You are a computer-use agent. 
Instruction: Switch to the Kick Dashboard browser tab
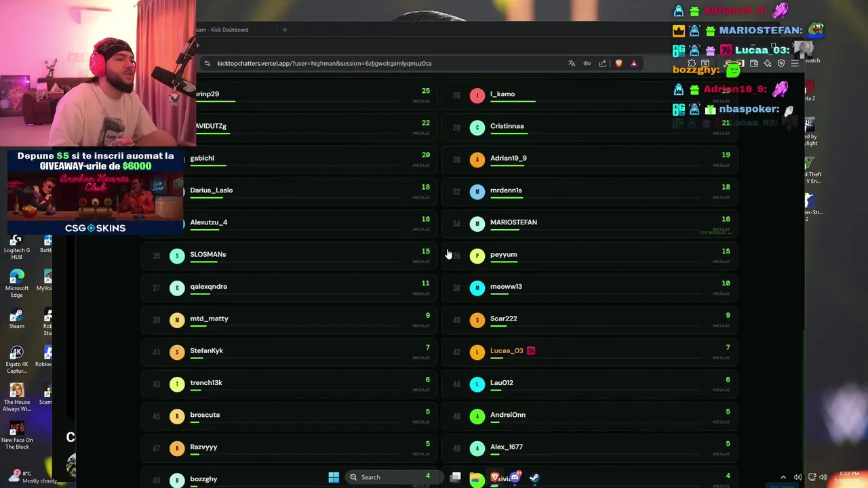pos(222,30)
